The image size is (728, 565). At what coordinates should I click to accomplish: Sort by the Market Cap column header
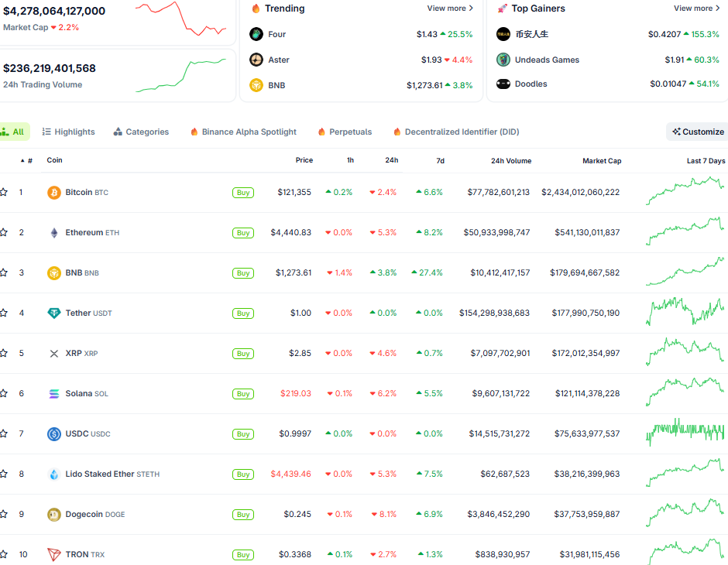[601, 160]
